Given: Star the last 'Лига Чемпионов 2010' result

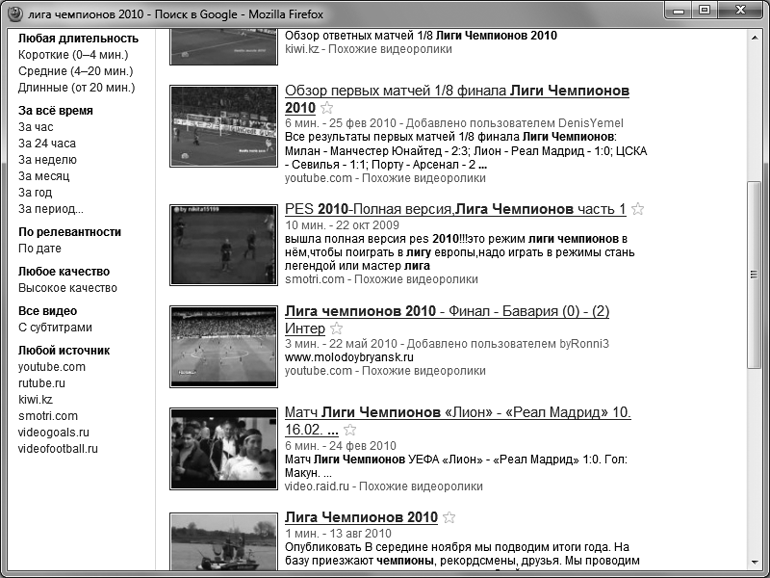Looking at the screenshot, I should pyautogui.click(x=449, y=518).
